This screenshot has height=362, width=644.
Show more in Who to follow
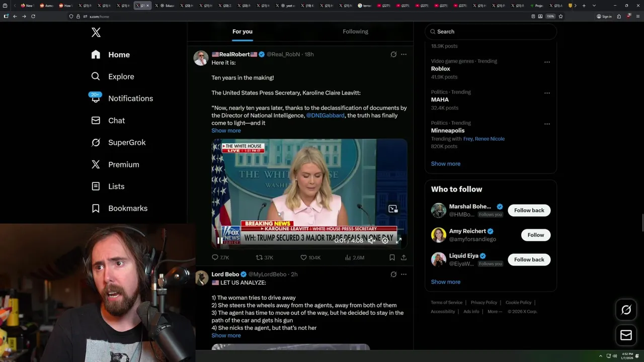click(x=446, y=282)
